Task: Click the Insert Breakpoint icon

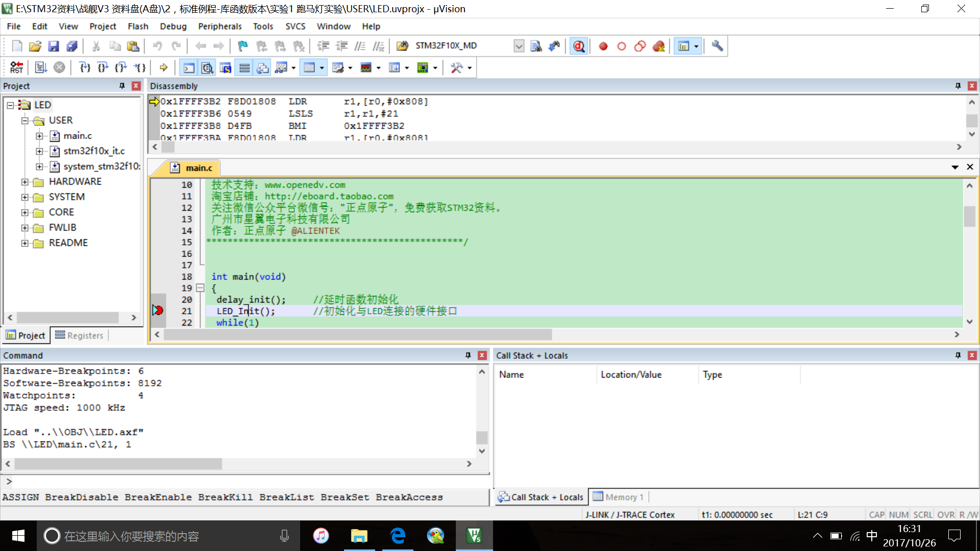Action: coord(603,46)
